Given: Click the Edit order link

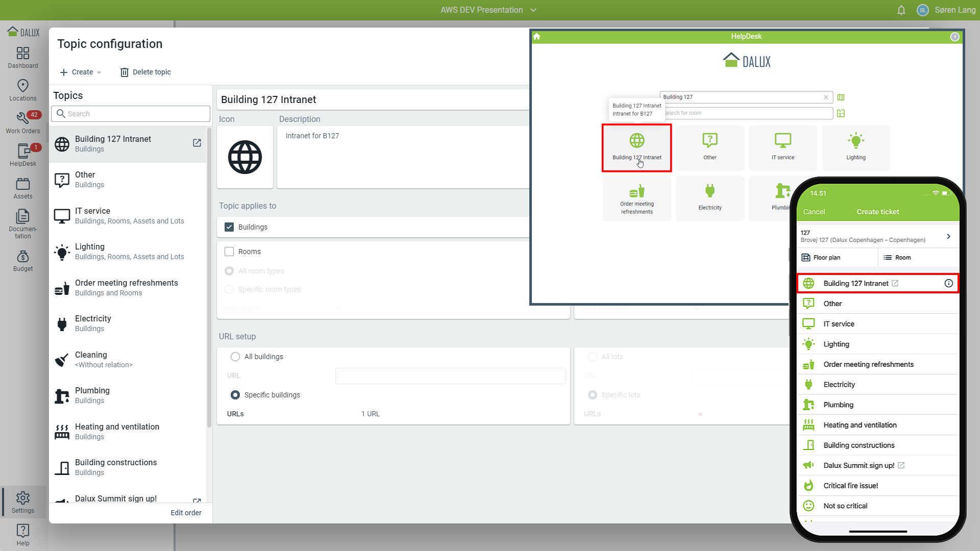Looking at the screenshot, I should pyautogui.click(x=186, y=513).
